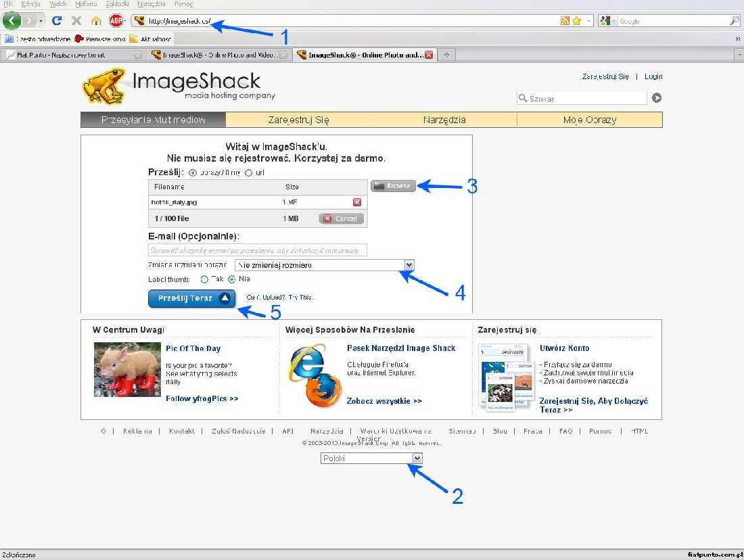
Task: Click the IE and Firefox logos image
Action: pyautogui.click(x=315, y=375)
